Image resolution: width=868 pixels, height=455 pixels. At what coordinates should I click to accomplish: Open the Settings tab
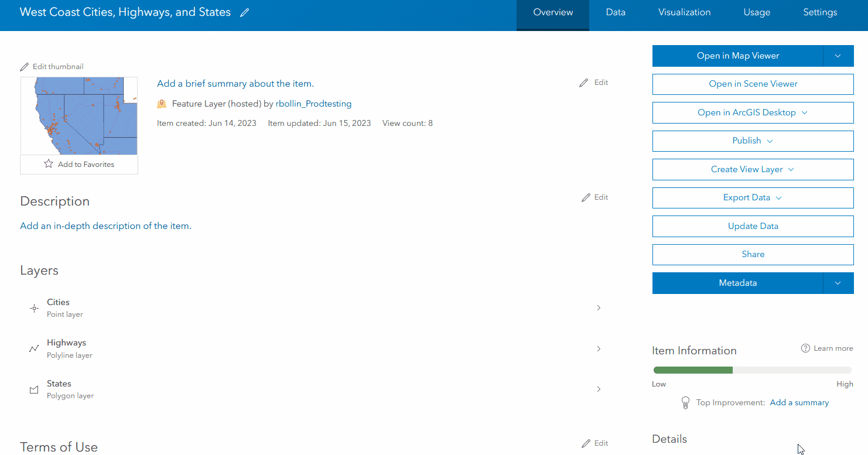coord(820,12)
